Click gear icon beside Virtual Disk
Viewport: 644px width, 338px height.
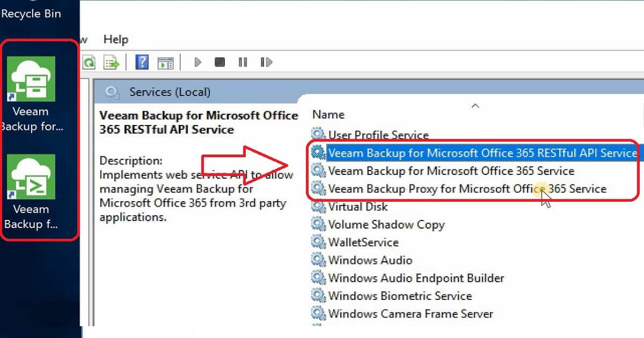pyautogui.click(x=319, y=207)
